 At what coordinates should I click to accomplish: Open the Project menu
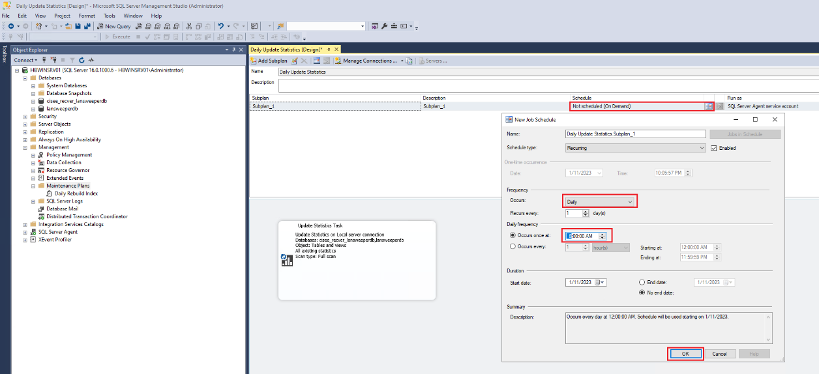(62, 16)
